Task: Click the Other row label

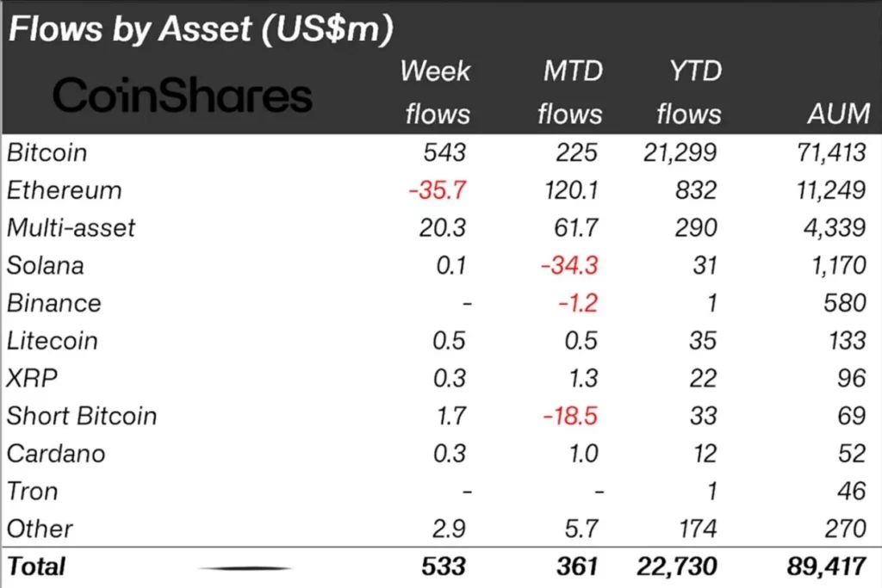Action: pyautogui.click(x=40, y=529)
